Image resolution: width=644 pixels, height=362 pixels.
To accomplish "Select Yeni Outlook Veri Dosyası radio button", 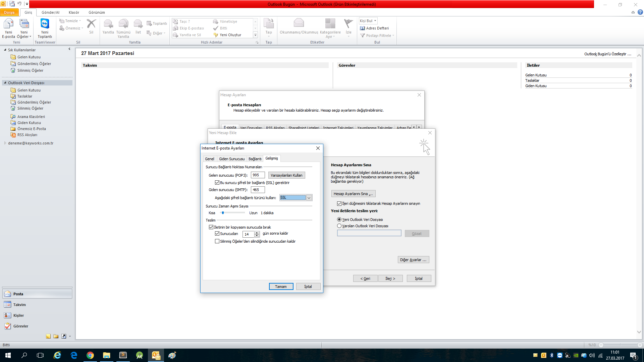I will 339,220.
